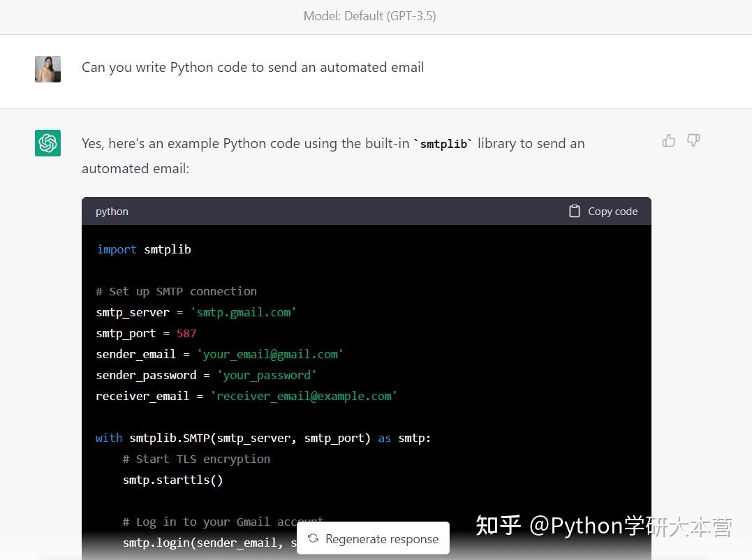Click the 'smtp.starttls()' code line

click(172, 480)
